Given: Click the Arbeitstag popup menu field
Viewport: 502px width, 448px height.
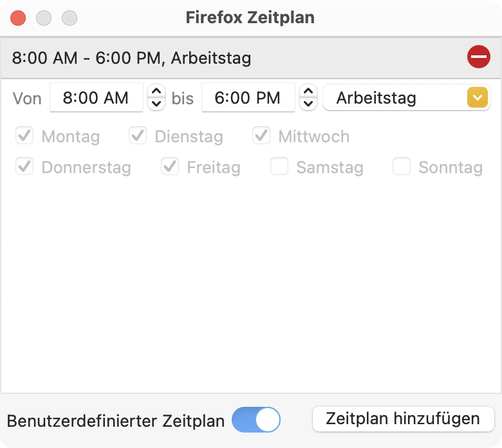Looking at the screenshot, I should [x=407, y=98].
